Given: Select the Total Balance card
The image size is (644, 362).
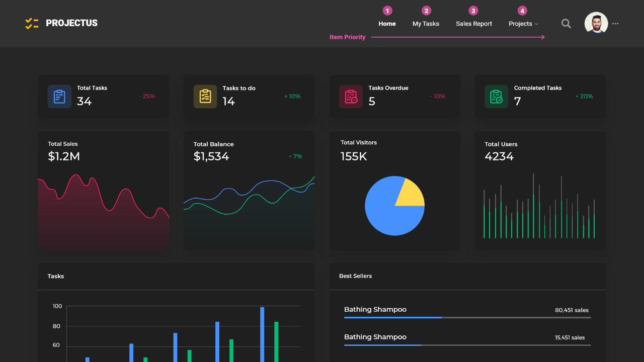Looking at the screenshot, I should (x=249, y=191).
